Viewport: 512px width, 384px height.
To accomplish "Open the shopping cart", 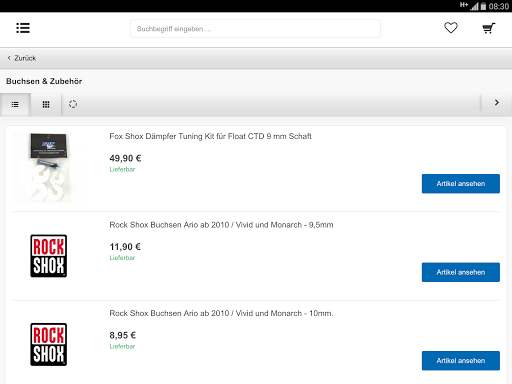I will pyautogui.click(x=489, y=28).
